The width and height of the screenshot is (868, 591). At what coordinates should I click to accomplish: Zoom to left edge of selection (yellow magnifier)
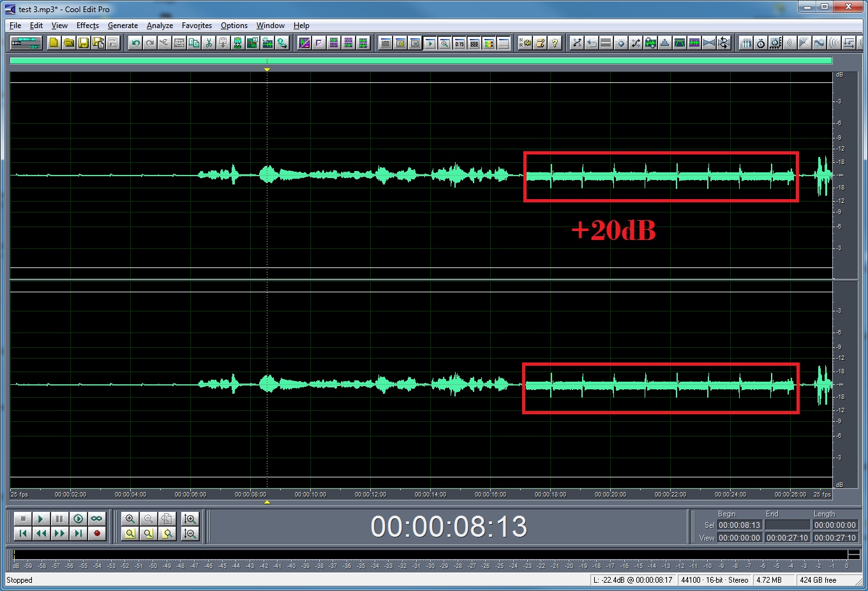click(x=130, y=534)
